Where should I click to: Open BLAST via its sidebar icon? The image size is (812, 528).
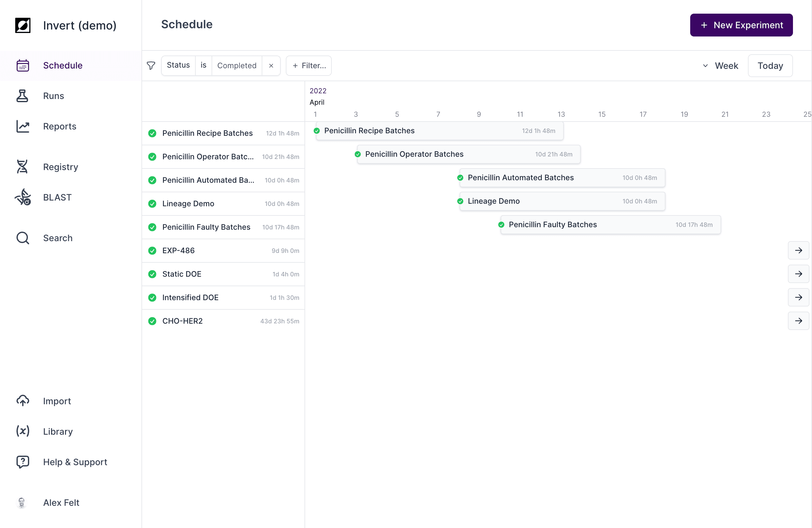coord(23,197)
